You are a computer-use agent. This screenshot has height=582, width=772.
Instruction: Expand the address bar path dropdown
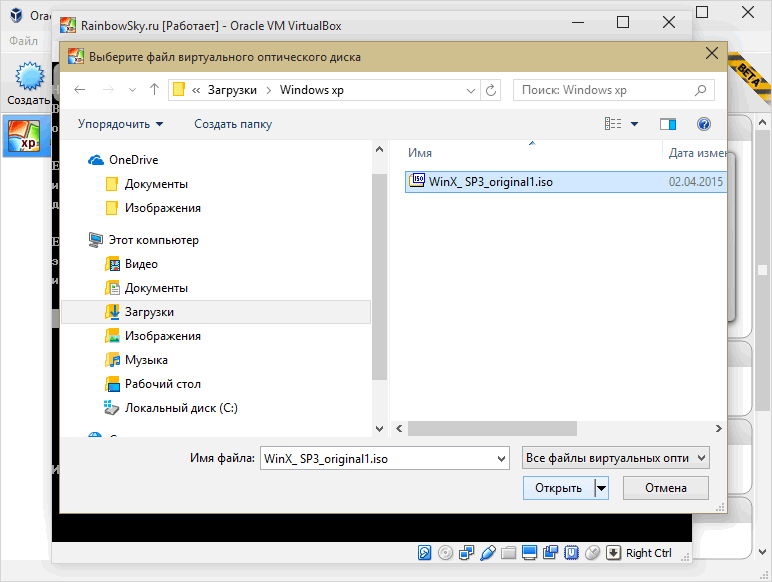(471, 91)
